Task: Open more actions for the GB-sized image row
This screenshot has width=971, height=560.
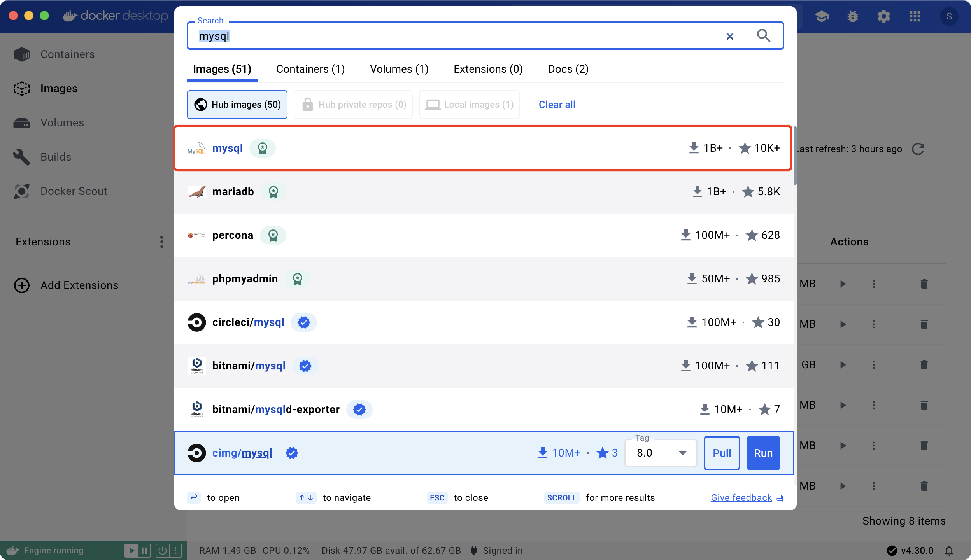Action: click(x=874, y=365)
